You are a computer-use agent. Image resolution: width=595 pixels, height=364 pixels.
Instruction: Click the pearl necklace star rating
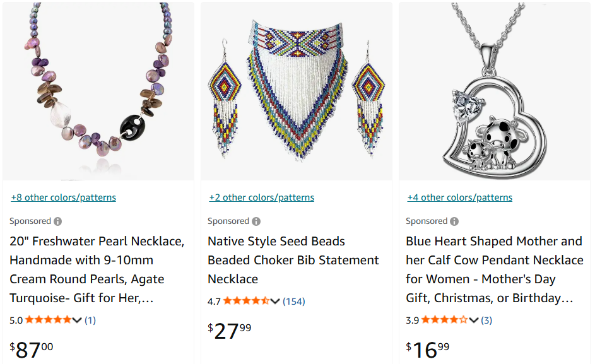point(48,320)
